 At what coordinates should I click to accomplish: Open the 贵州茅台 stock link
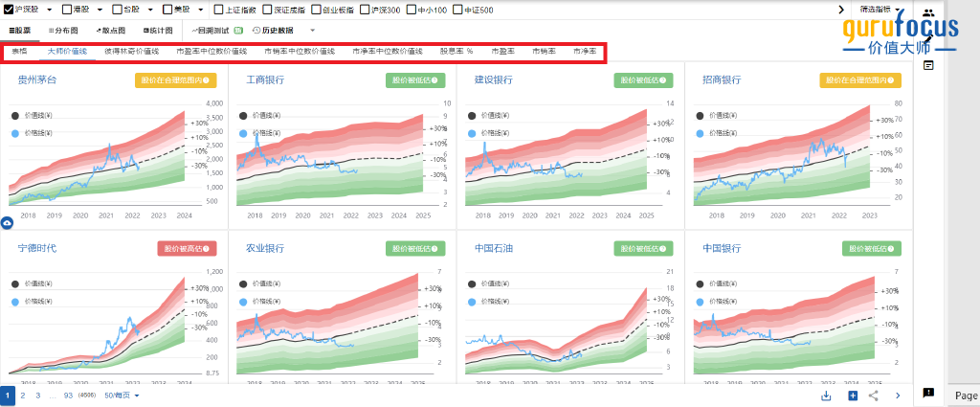click(x=37, y=80)
